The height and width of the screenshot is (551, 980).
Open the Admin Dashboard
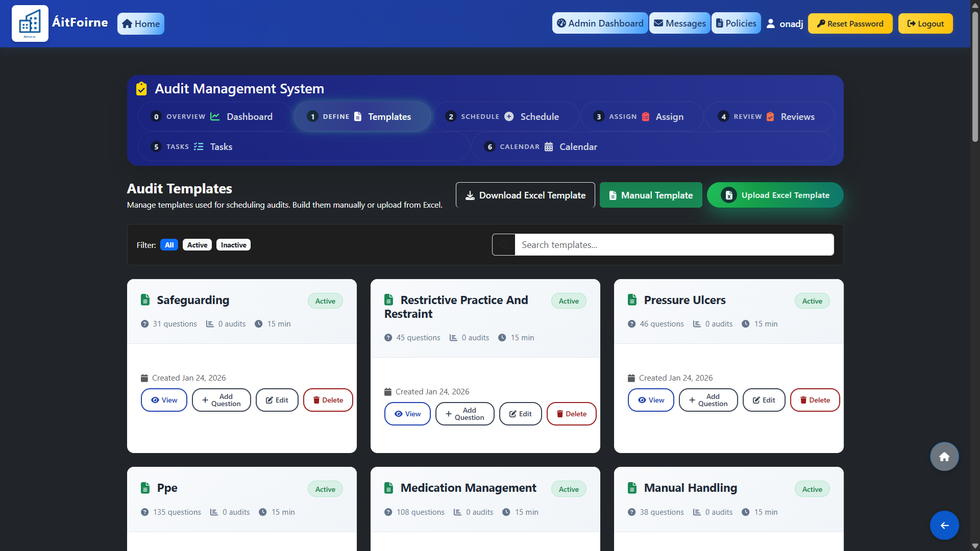tap(600, 23)
